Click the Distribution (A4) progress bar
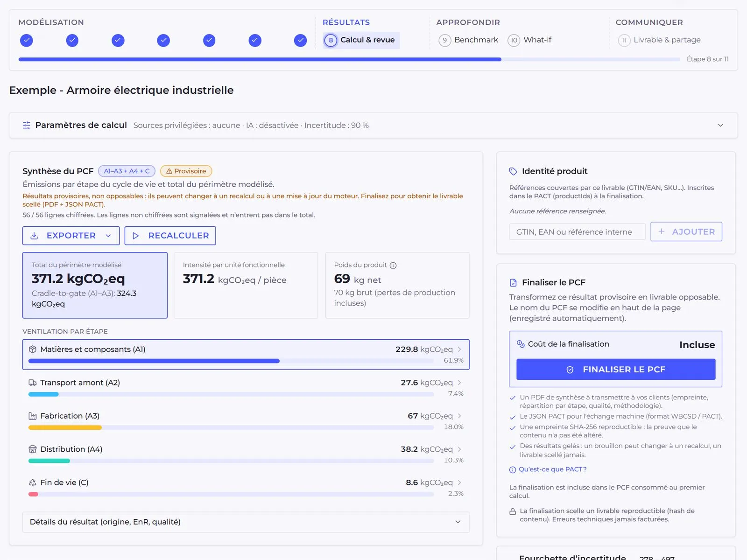Viewport: 747px width, 560px height. point(231,461)
